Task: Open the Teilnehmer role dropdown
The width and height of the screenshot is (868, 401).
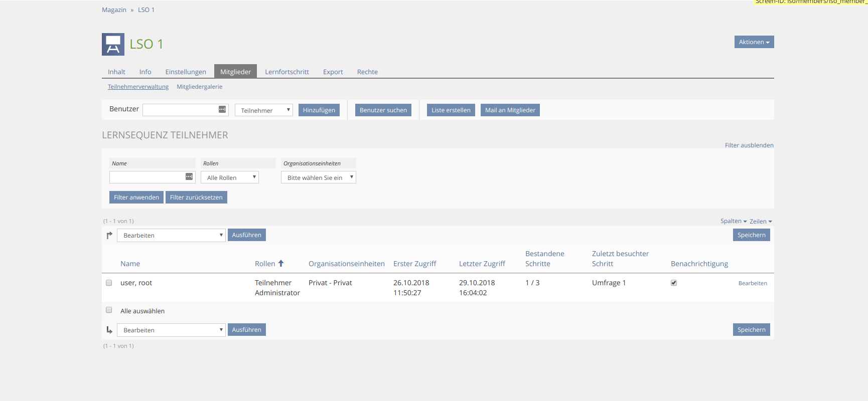Action: click(x=263, y=110)
